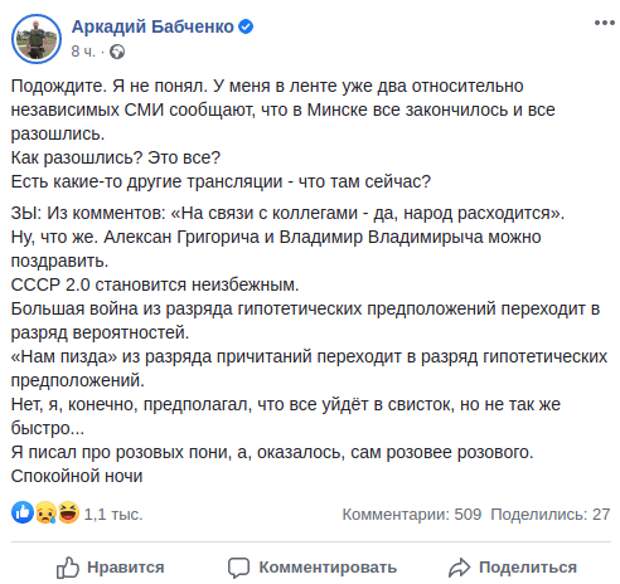Image resolution: width=620 pixels, height=584 pixels.
Task: Click the blue thumbs-up reaction icon
Action: 23,512
